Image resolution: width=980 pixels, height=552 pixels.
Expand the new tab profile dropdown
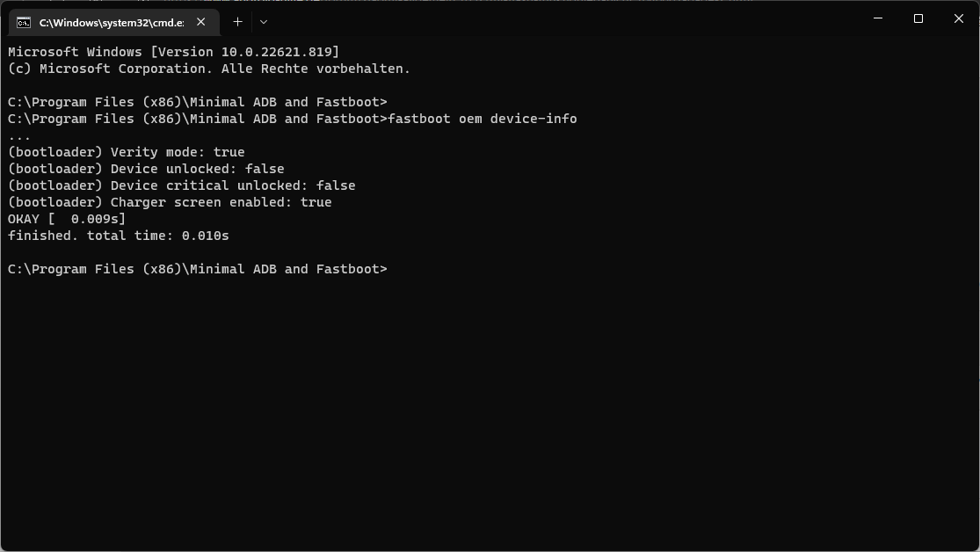[x=264, y=22]
